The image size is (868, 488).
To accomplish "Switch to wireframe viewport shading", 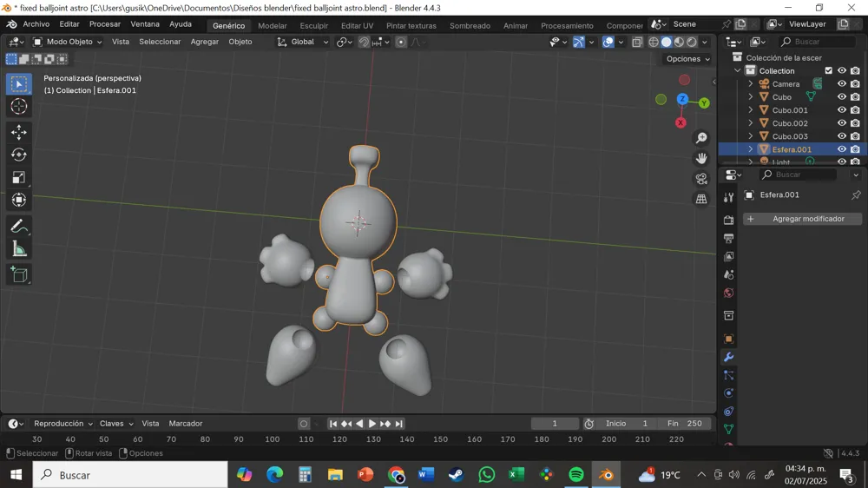I will (x=654, y=42).
